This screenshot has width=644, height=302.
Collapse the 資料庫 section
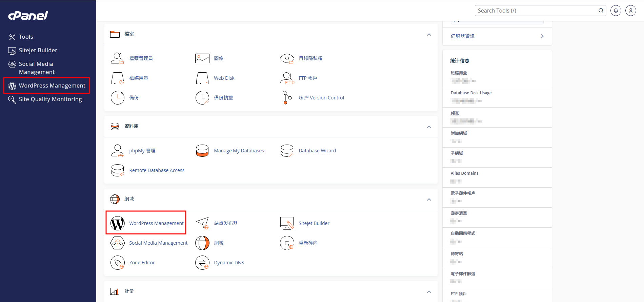[429, 127]
